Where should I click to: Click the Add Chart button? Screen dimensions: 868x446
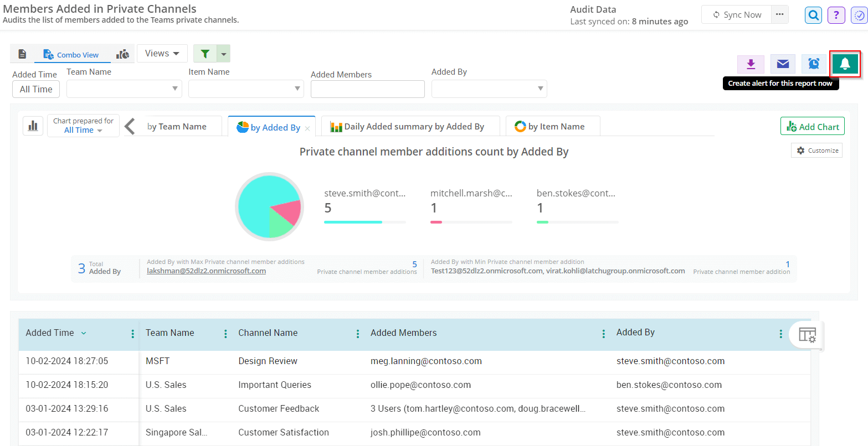point(812,127)
